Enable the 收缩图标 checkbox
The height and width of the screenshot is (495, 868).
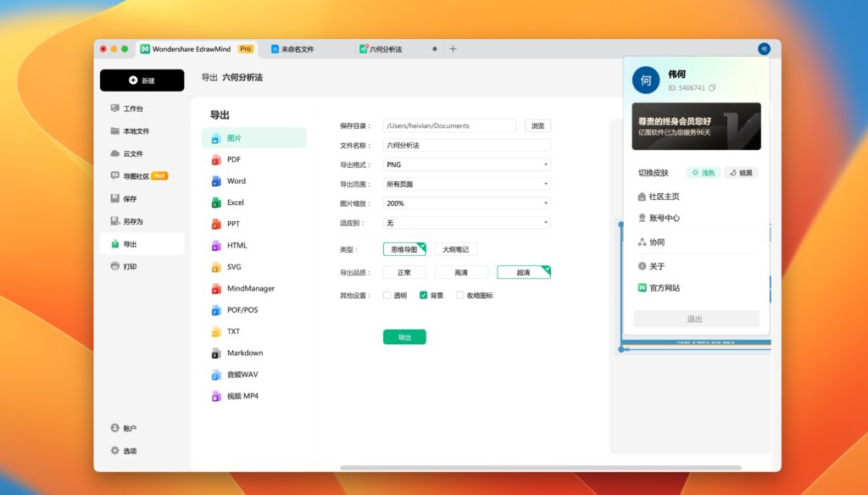point(459,295)
